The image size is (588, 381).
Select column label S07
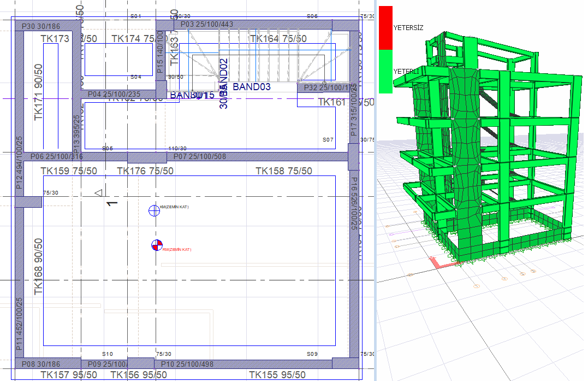pos(328,139)
